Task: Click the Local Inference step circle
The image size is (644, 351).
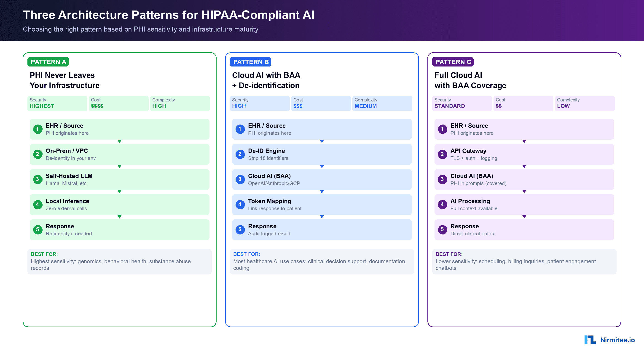Action: [x=38, y=204]
